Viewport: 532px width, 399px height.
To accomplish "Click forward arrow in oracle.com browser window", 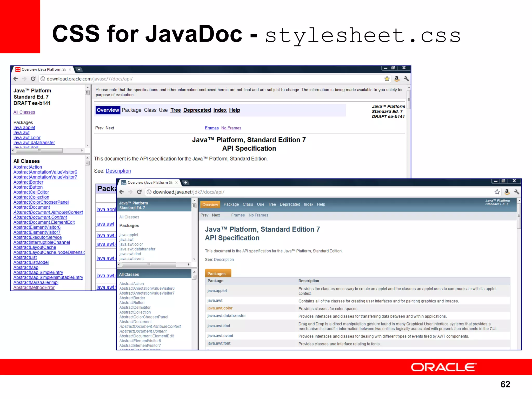I will click(x=24, y=79).
